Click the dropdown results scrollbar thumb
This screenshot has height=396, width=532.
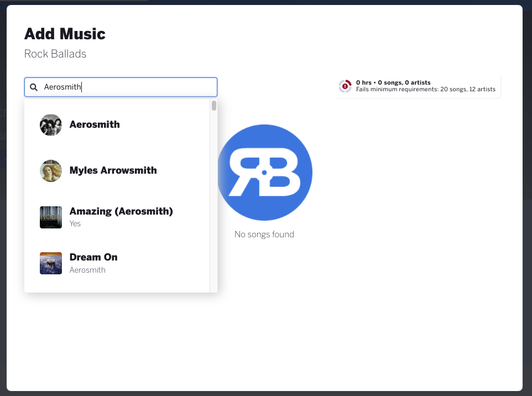tap(214, 106)
